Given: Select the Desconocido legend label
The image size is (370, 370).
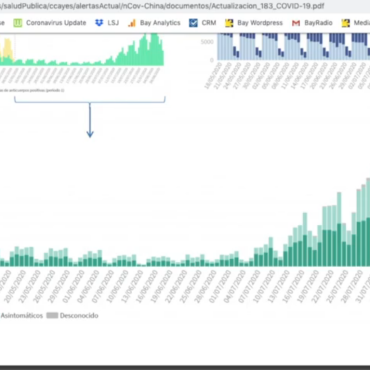Looking at the screenshot, I should point(79,315).
